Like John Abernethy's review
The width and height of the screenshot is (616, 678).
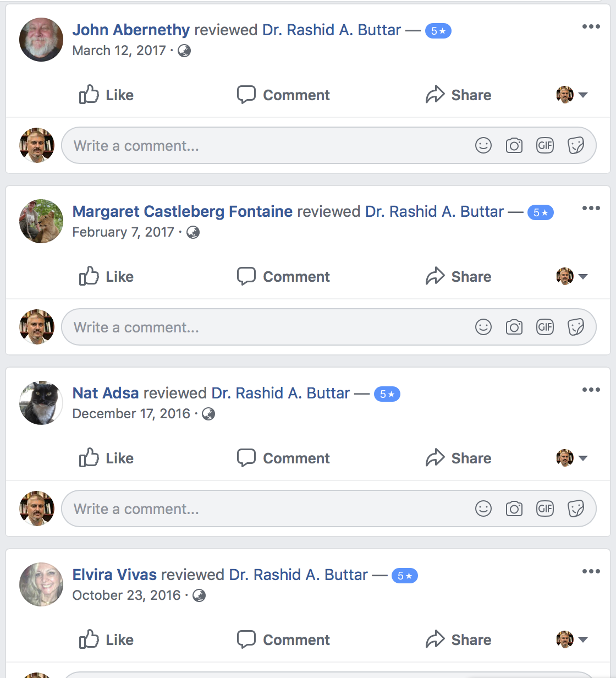tap(106, 95)
